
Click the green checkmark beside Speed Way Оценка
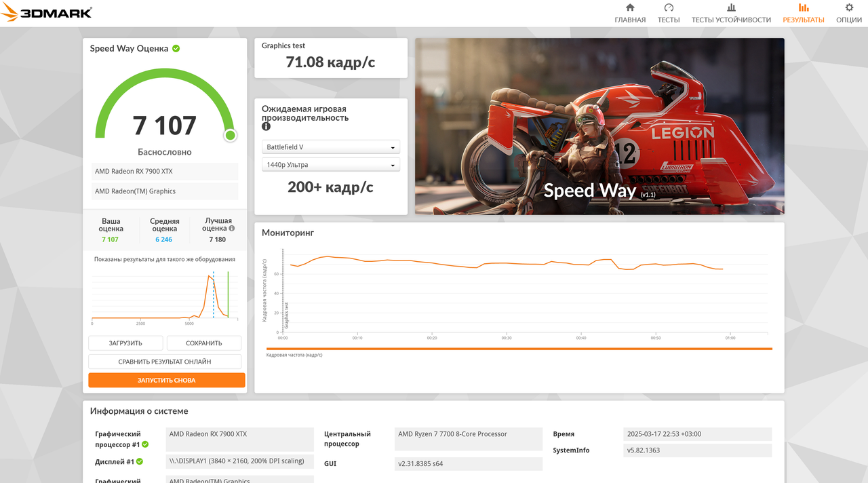[x=176, y=49]
